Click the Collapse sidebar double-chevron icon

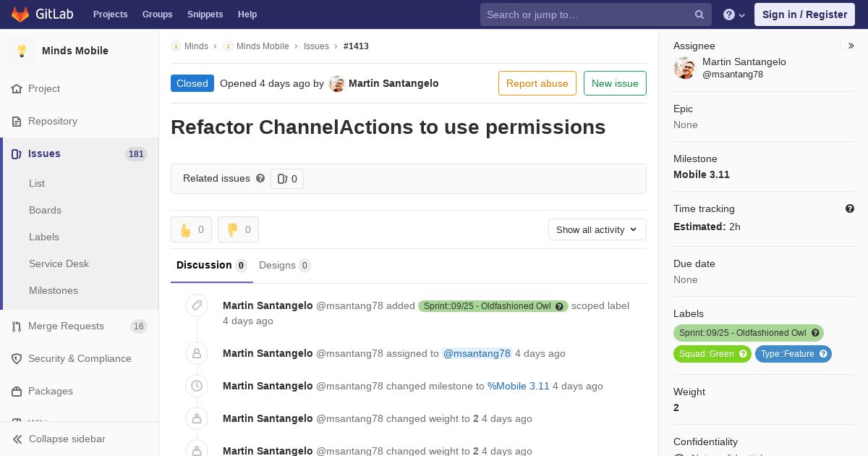(17, 439)
